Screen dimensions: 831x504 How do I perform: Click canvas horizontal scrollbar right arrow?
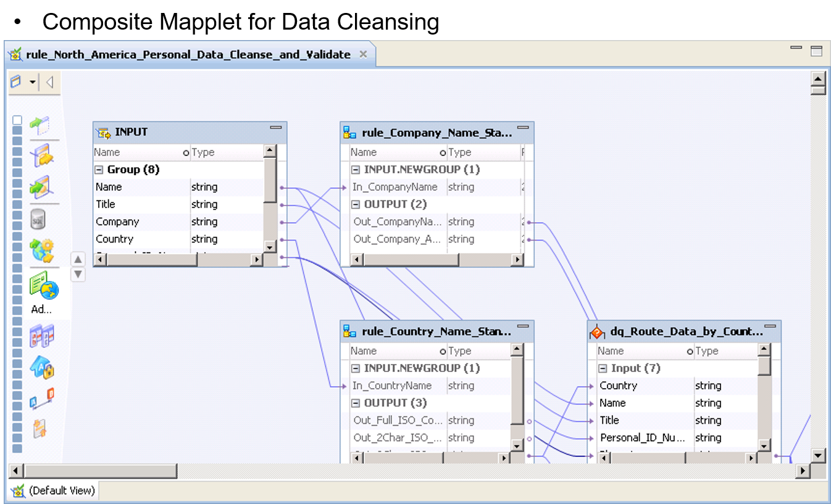tap(803, 471)
